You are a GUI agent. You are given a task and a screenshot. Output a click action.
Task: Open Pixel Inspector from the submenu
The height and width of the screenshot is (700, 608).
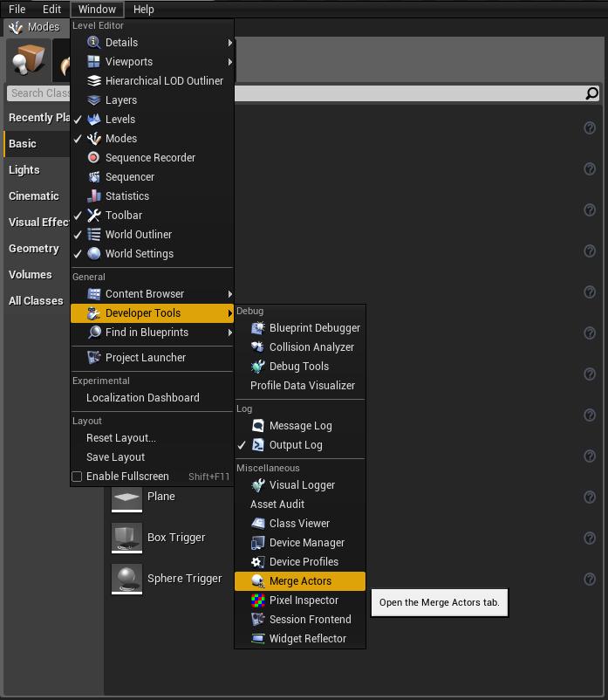(x=301, y=600)
